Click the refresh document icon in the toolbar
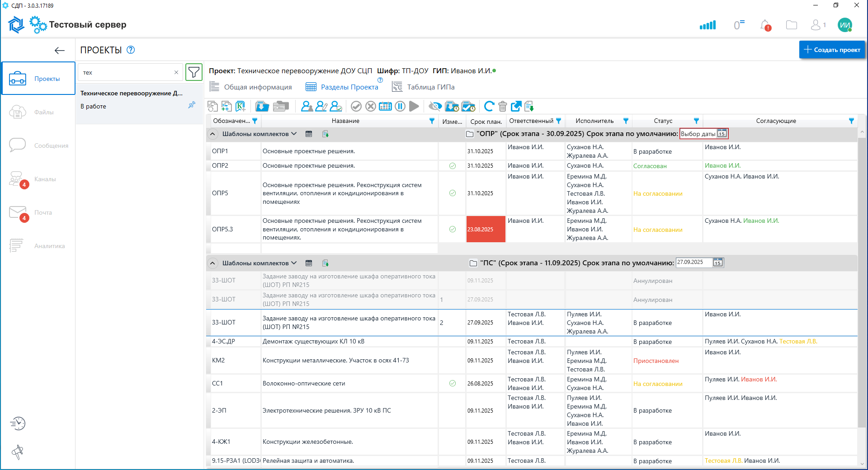868x470 pixels. tap(212, 106)
